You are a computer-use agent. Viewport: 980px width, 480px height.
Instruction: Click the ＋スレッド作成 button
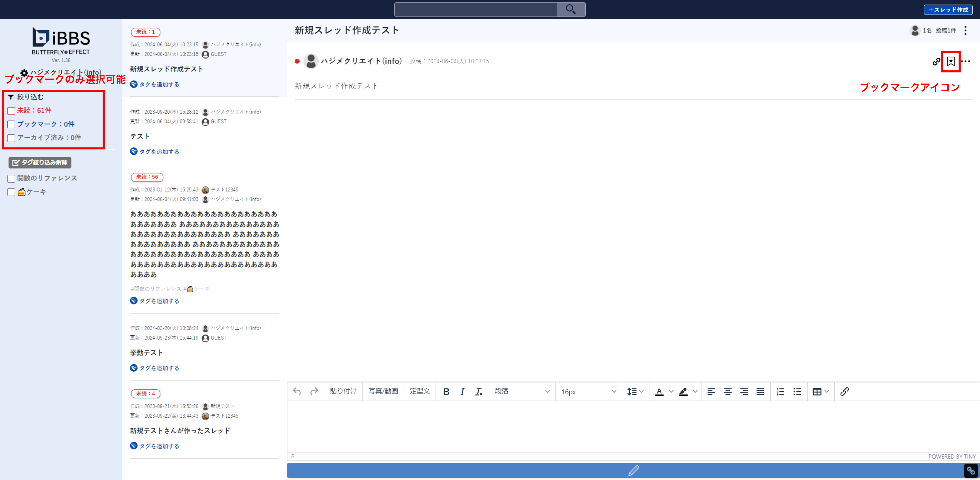(x=948, y=10)
